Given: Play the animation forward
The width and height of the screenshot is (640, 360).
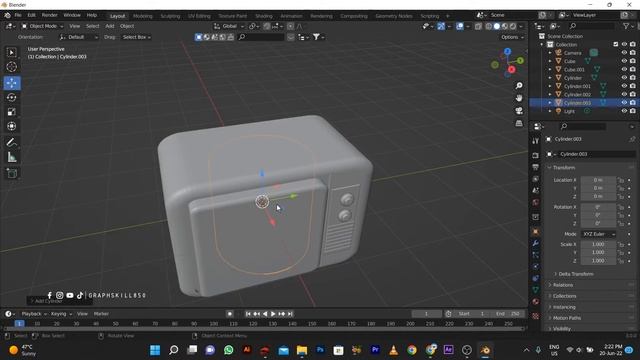Looking at the screenshot, I should point(273,314).
